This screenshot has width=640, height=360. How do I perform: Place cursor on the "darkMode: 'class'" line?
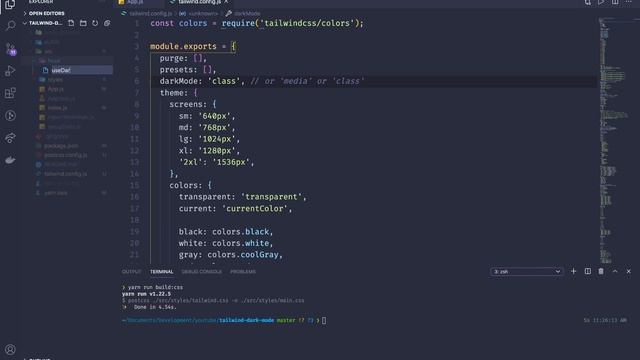(x=262, y=81)
